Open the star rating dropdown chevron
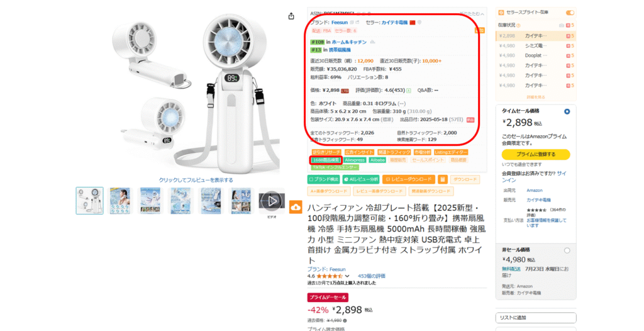This screenshot has width=644, height=331. pos(347,276)
